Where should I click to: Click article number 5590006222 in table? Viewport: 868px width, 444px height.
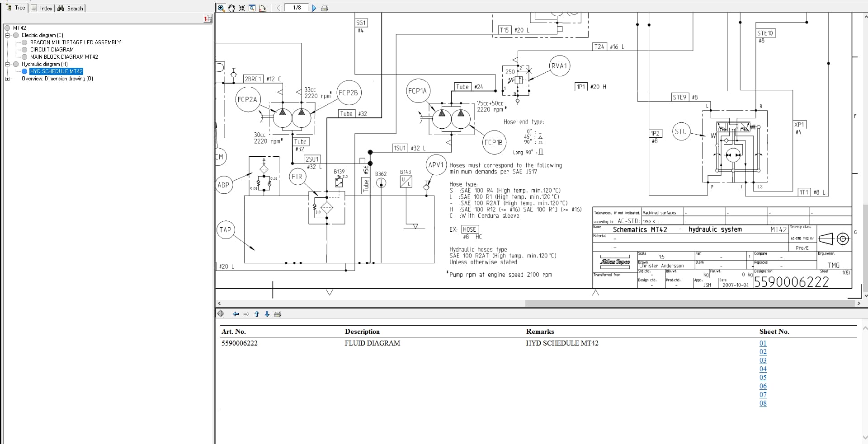(240, 343)
